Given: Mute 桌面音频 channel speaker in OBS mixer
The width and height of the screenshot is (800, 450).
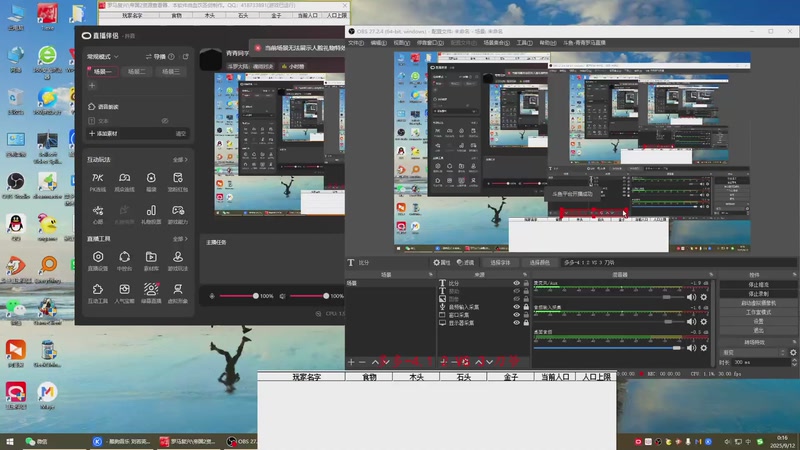Looking at the screenshot, I should coord(691,348).
